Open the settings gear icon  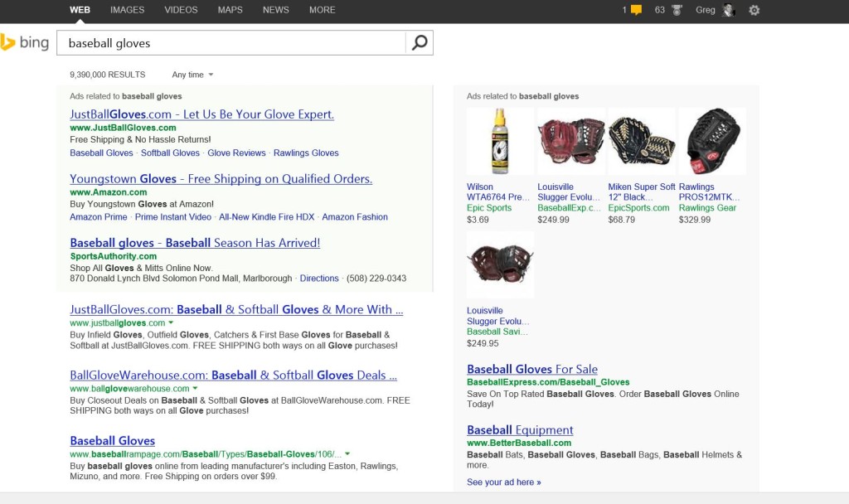pyautogui.click(x=754, y=10)
